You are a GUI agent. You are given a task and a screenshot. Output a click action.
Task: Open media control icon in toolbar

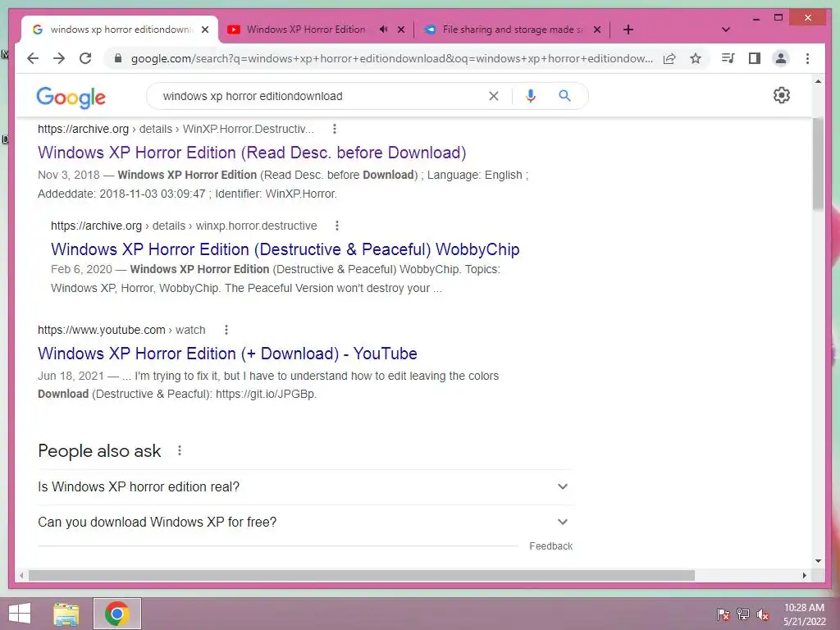pyautogui.click(x=728, y=58)
